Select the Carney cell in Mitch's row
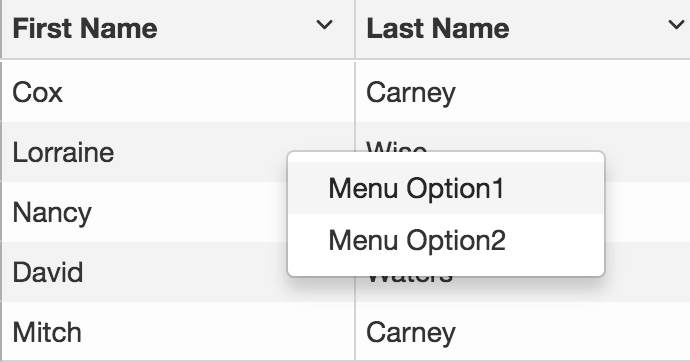 (523, 332)
